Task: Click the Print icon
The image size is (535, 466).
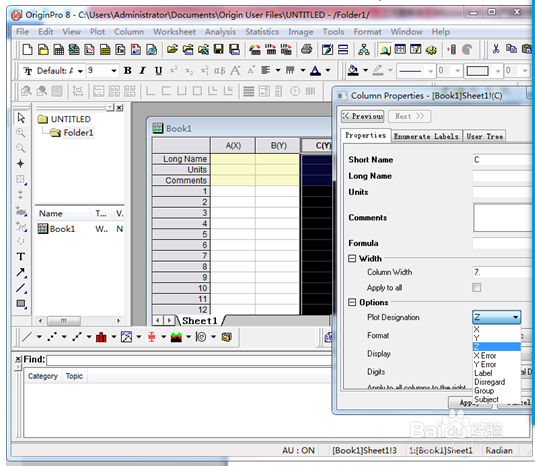Action: tap(306, 50)
